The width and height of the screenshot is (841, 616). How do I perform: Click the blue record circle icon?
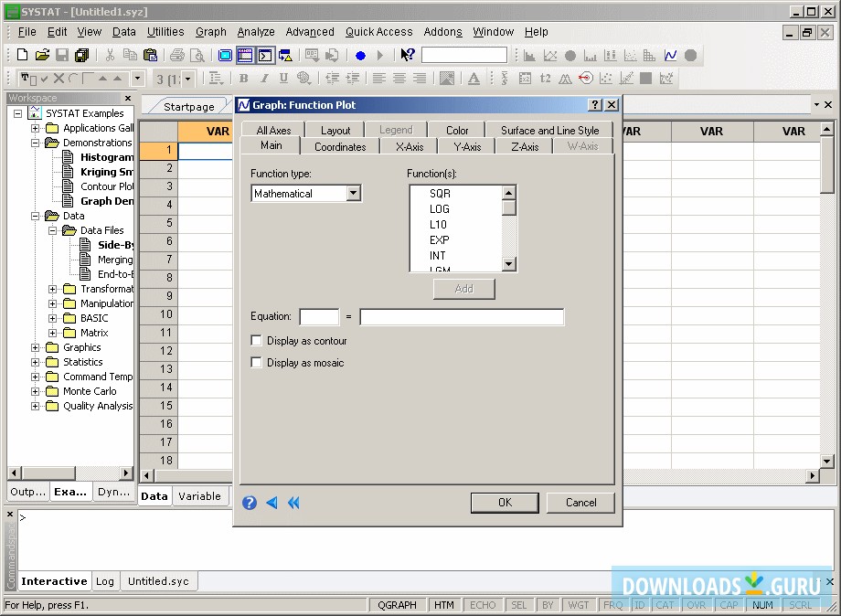[x=360, y=56]
